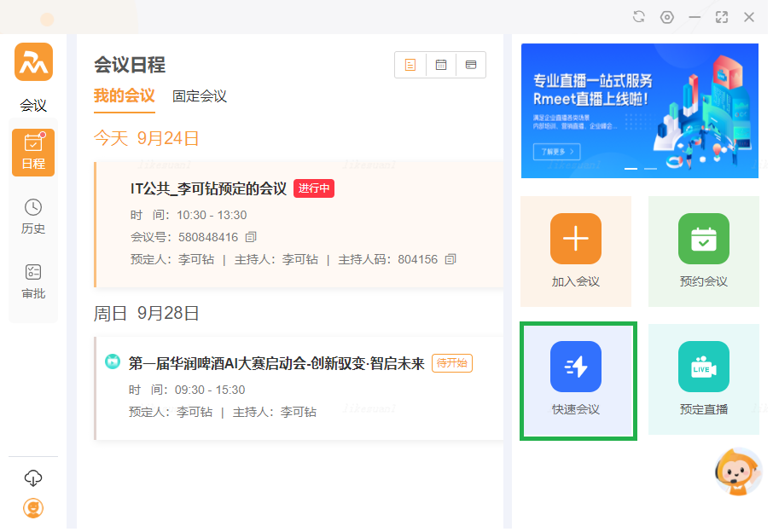The height and width of the screenshot is (532, 773).
Task: Switch to Fixed Meetings (固定会议) tab
Action: (x=200, y=96)
